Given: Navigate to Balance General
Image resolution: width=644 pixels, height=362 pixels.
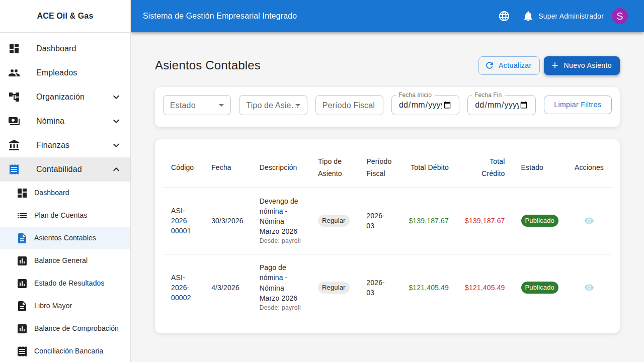Looking at the screenshot, I should click(60, 260).
